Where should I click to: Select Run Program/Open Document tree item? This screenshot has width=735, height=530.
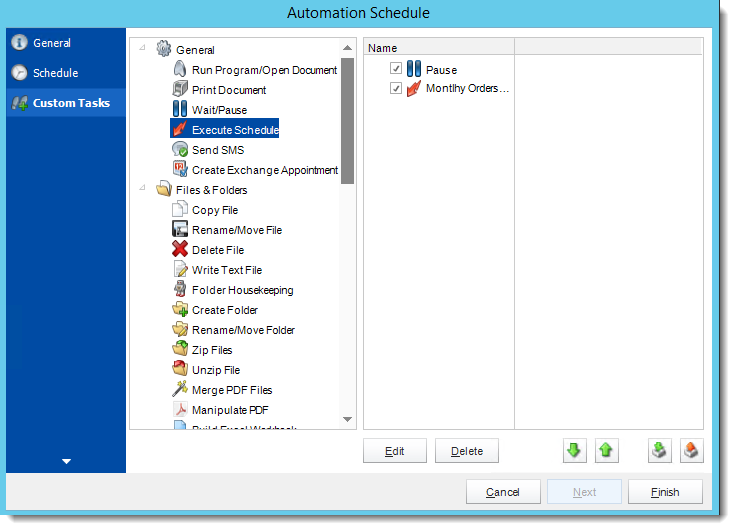coord(264,70)
